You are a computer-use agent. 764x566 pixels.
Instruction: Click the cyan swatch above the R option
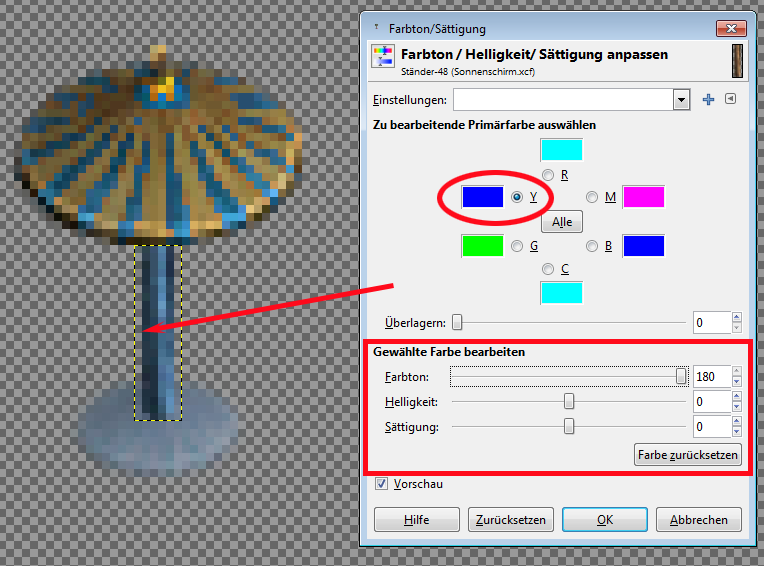click(561, 150)
